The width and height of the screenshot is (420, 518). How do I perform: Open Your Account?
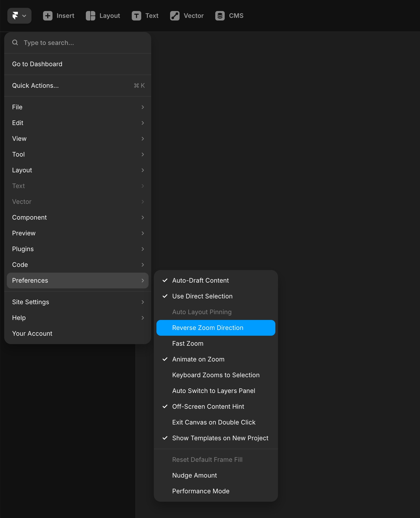point(32,333)
